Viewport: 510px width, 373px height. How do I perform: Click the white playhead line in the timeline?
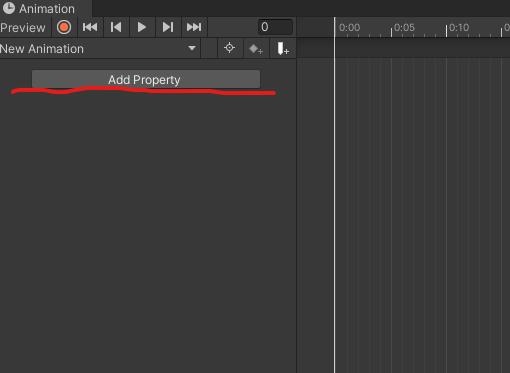[x=335, y=200]
